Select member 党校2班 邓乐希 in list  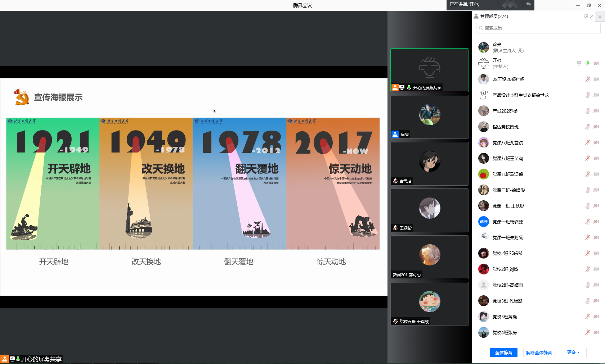[507, 253]
